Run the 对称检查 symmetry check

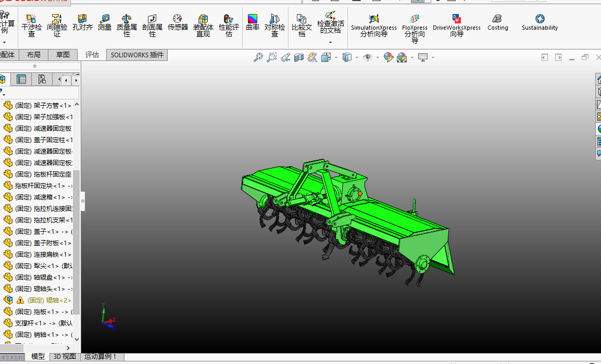pos(274,26)
